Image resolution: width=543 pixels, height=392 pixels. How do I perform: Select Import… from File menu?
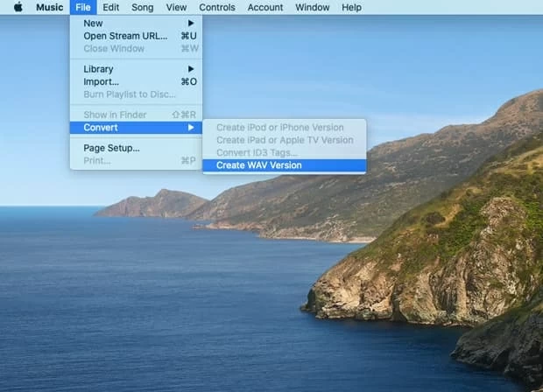click(x=136, y=81)
